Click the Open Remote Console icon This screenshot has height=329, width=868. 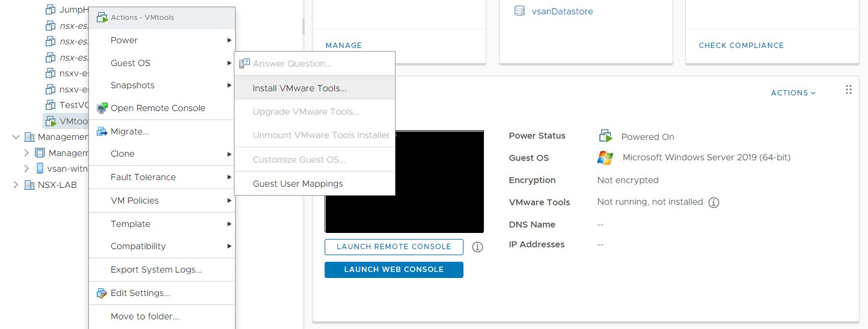[x=102, y=108]
